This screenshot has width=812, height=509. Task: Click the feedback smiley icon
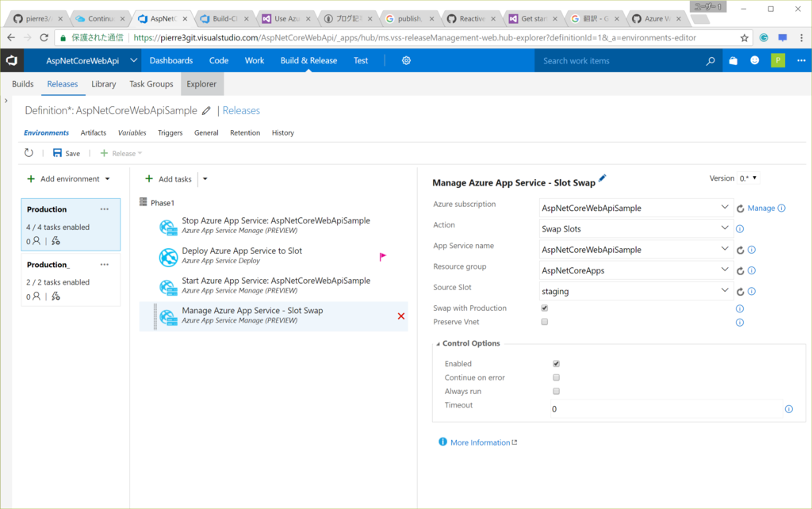[755, 60]
